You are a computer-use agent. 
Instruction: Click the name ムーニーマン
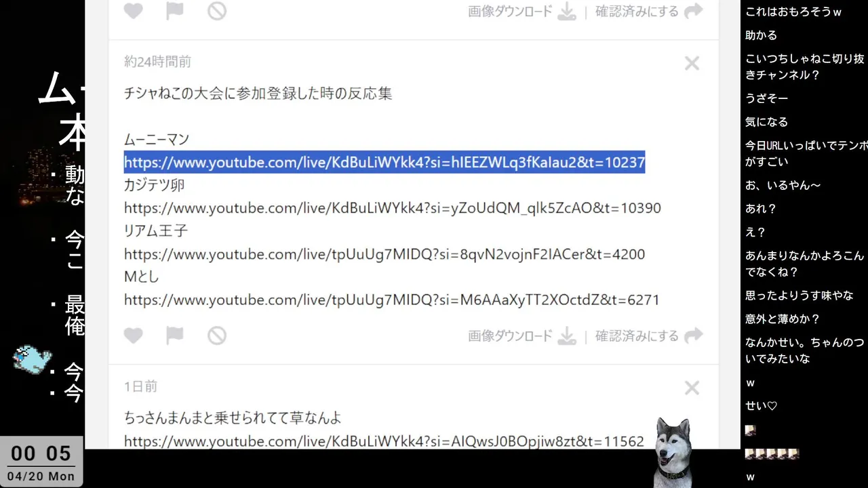click(156, 140)
